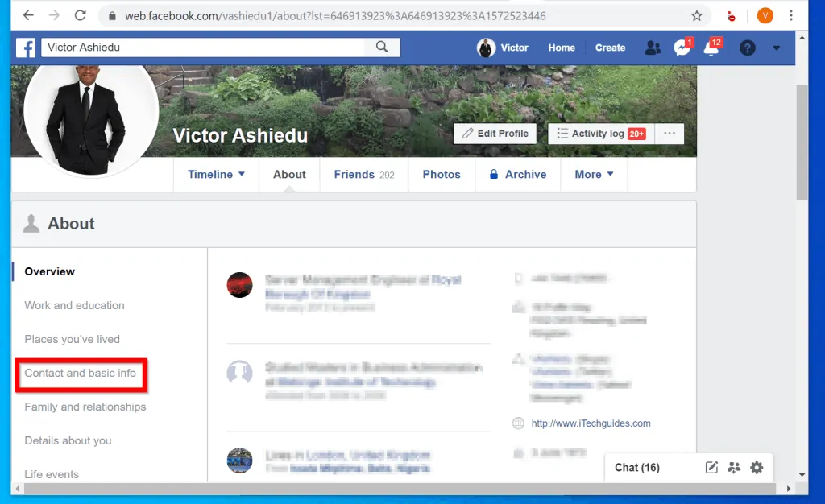The image size is (825, 504).
Task: Switch to the Friends 292 tab
Action: [x=364, y=175]
